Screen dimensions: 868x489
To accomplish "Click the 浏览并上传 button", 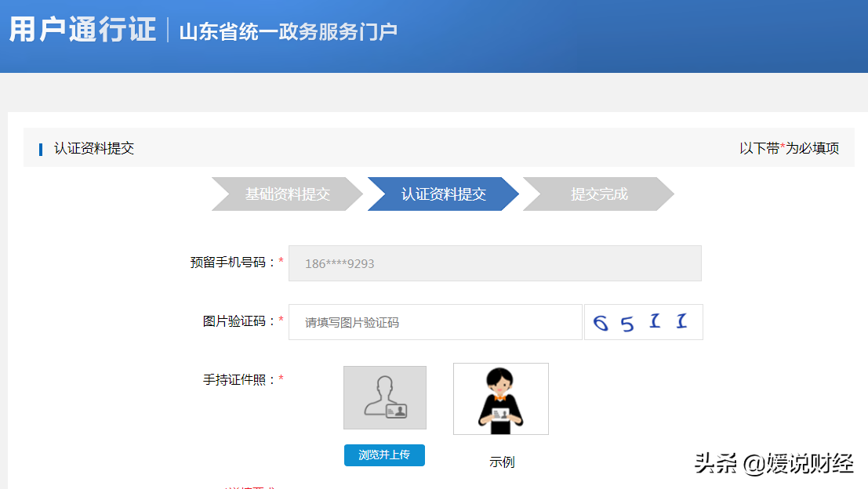I will 384,455.
